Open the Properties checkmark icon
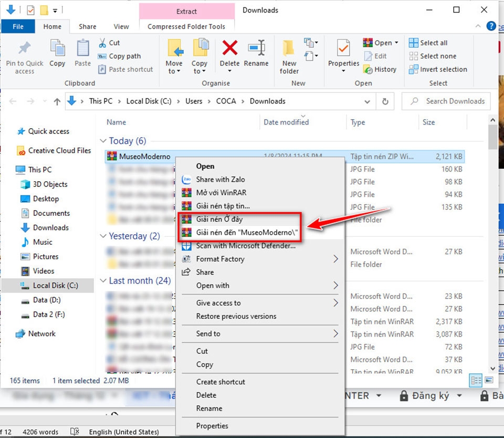This screenshot has height=438, width=504. click(x=343, y=48)
